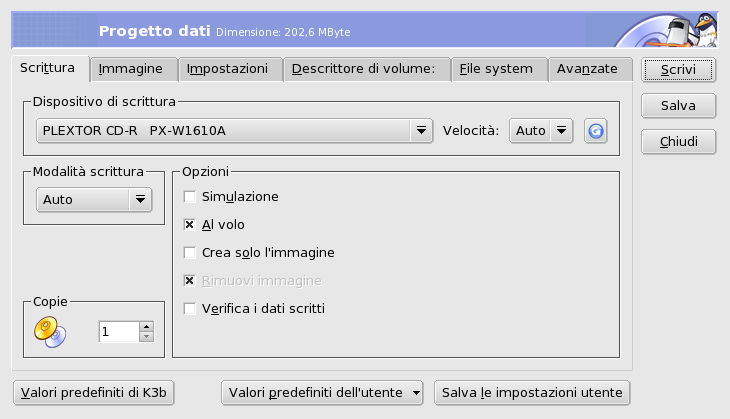Increase the number of copies with up arrow

(x=146, y=325)
